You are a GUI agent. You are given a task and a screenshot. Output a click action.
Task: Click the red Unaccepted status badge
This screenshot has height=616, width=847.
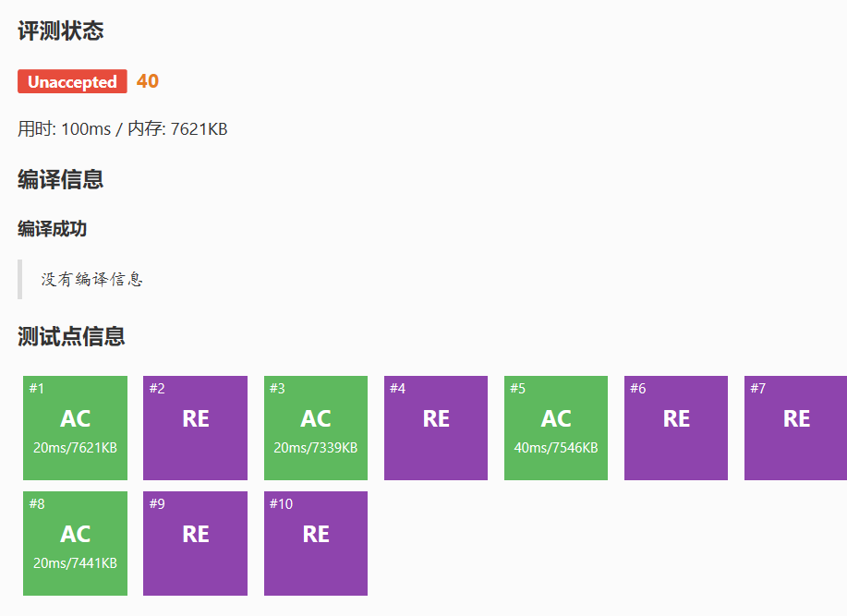coord(72,82)
